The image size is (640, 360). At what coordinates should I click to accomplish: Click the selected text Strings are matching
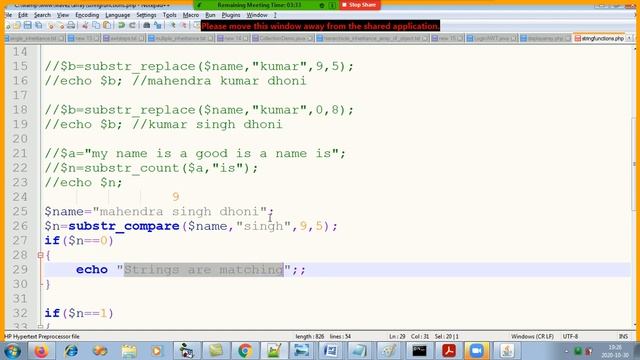coord(204,270)
